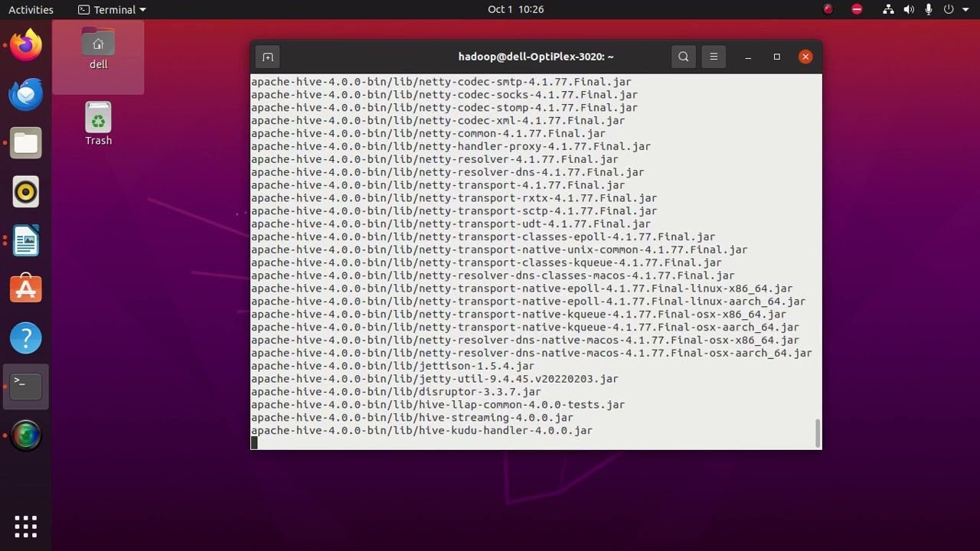The image size is (980, 551).
Task: Open the dell home folder on desktop
Action: (x=98, y=50)
